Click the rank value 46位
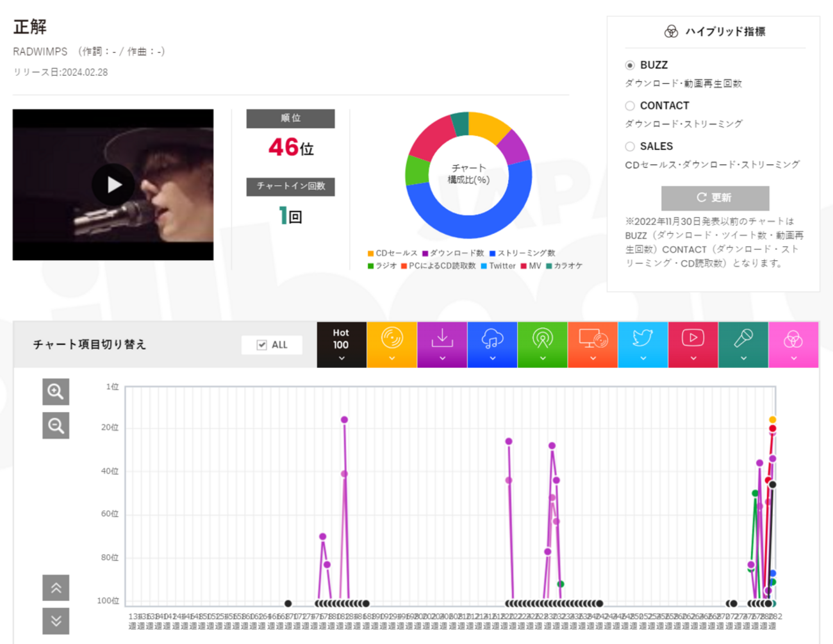Image resolution: width=833 pixels, height=644 pixels. (291, 147)
